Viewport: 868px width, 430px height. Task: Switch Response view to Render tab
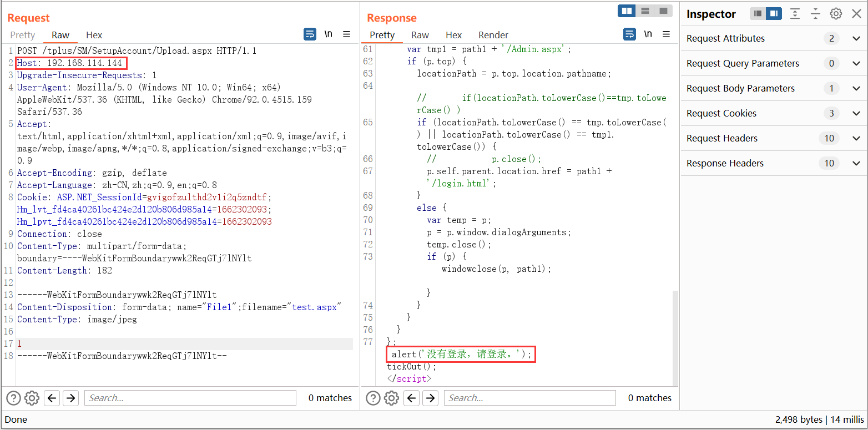(493, 35)
